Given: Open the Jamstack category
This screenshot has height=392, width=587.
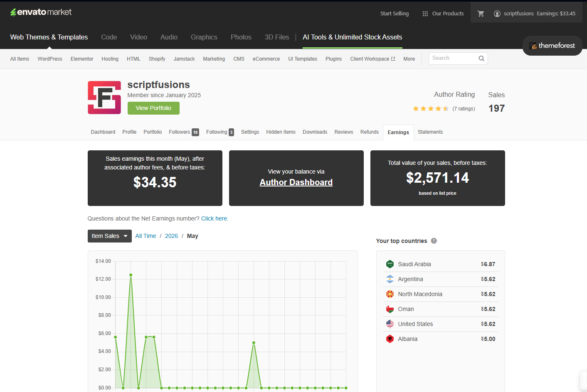Looking at the screenshot, I should tap(184, 59).
